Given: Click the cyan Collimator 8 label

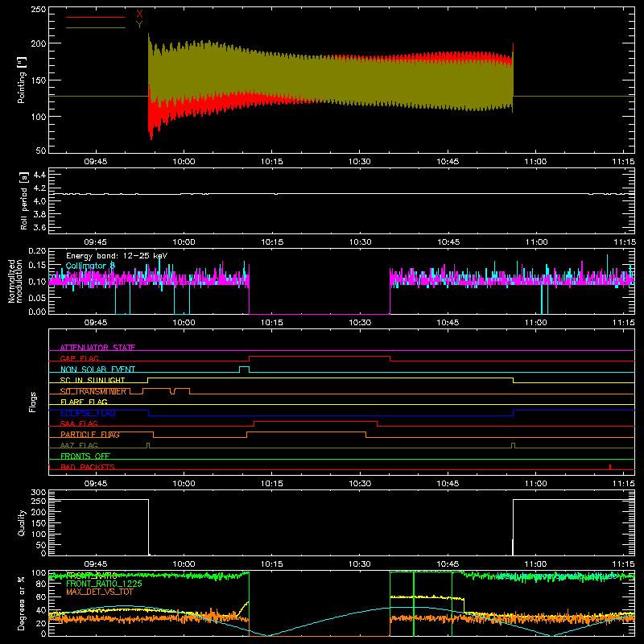Looking at the screenshot, I should pos(90,266).
